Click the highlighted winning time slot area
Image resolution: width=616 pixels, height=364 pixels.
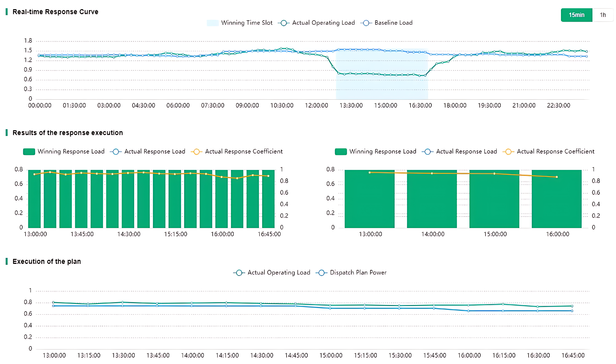(x=382, y=86)
